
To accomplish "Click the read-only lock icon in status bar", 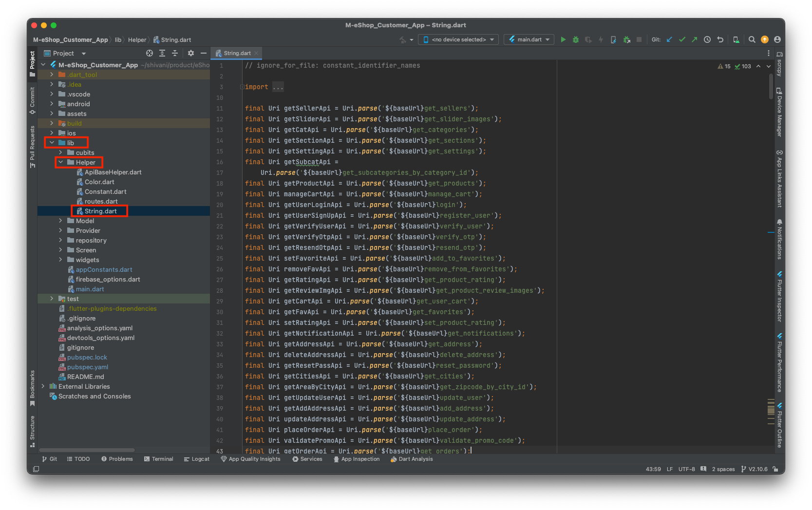I will pos(775,469).
